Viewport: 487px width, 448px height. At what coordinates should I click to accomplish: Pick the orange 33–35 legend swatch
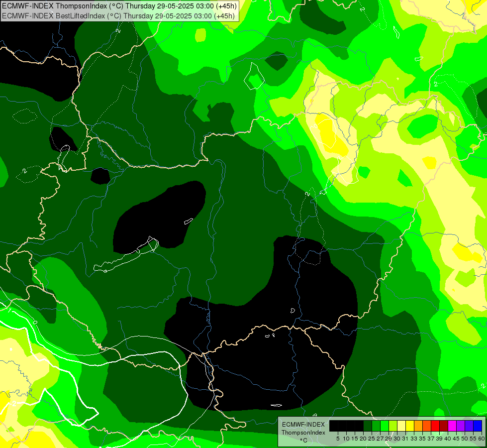click(x=418, y=426)
